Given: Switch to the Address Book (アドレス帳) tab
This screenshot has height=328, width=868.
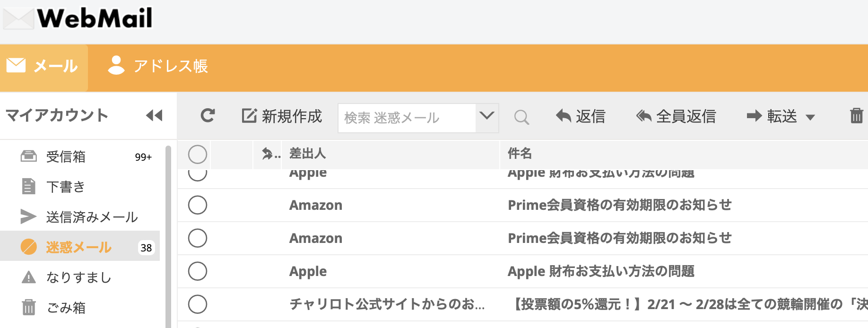Looking at the screenshot, I should pos(158,66).
